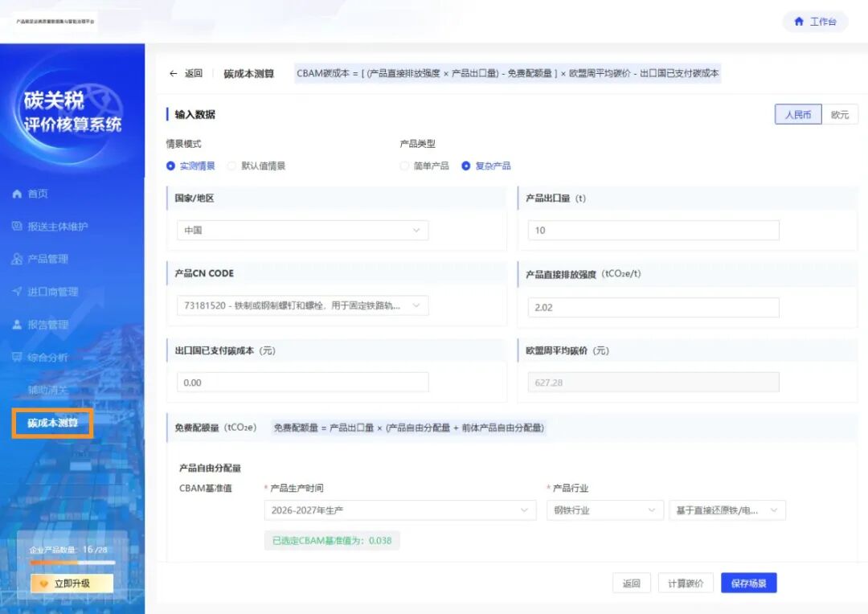Click the 出口国已支付碳成本 input field
Viewport: 868px width, 614px height.
(301, 382)
